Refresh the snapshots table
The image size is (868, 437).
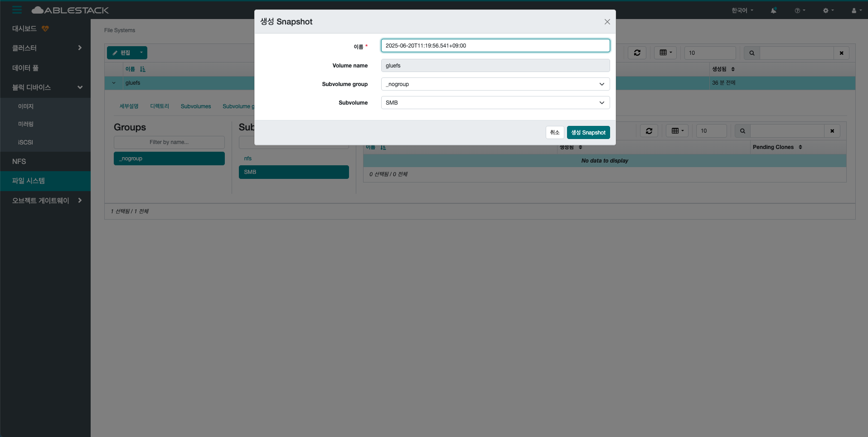point(649,131)
